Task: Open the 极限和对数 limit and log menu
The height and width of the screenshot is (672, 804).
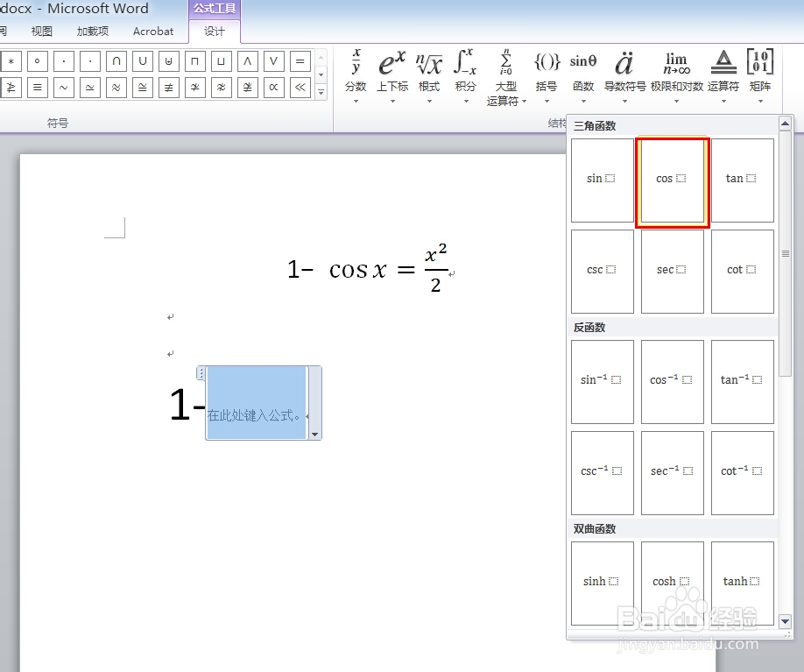Action: tap(677, 76)
